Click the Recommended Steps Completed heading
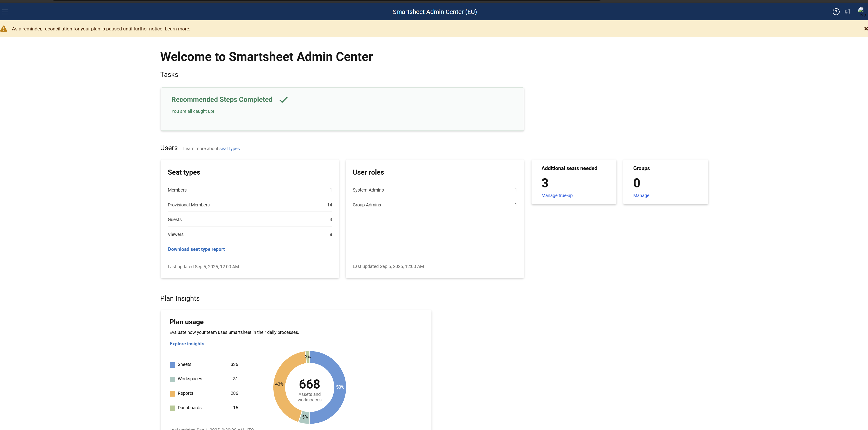The width and height of the screenshot is (868, 430). 222,99
